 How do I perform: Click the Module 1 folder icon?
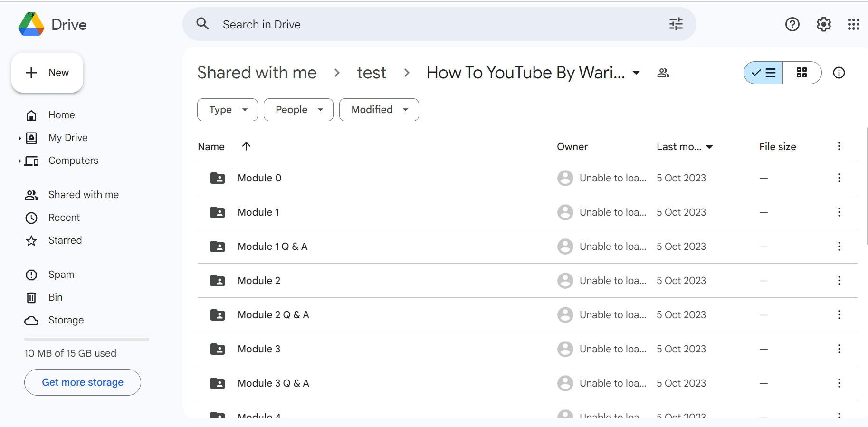click(x=218, y=212)
